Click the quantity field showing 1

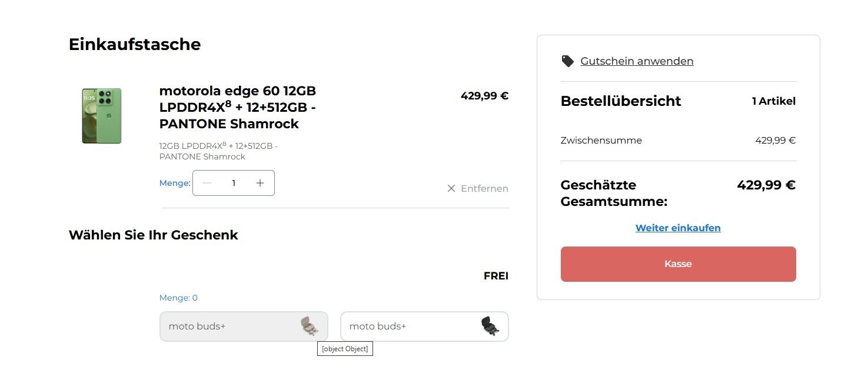pos(234,183)
